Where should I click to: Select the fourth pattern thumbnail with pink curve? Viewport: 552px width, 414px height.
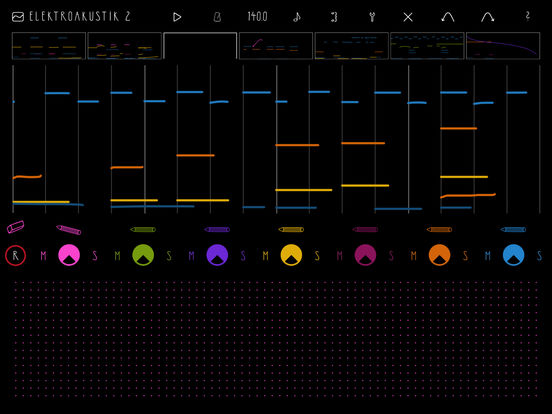[276, 46]
